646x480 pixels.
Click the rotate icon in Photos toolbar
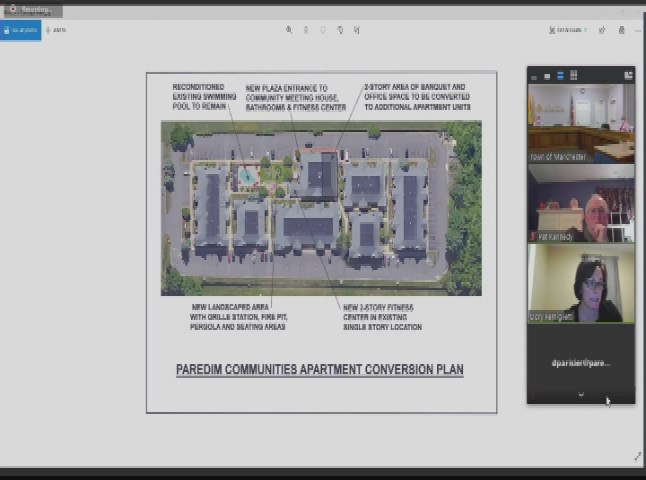[x=340, y=30]
